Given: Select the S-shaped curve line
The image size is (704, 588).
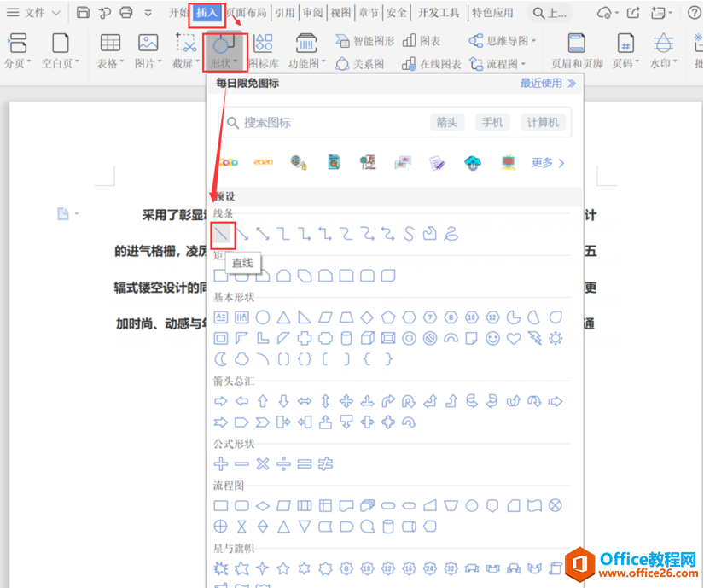Looking at the screenshot, I should (409, 234).
